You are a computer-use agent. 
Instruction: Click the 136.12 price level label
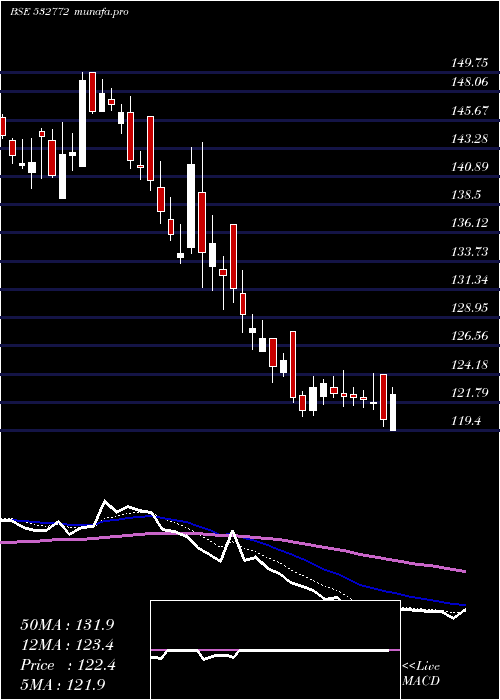click(470, 224)
